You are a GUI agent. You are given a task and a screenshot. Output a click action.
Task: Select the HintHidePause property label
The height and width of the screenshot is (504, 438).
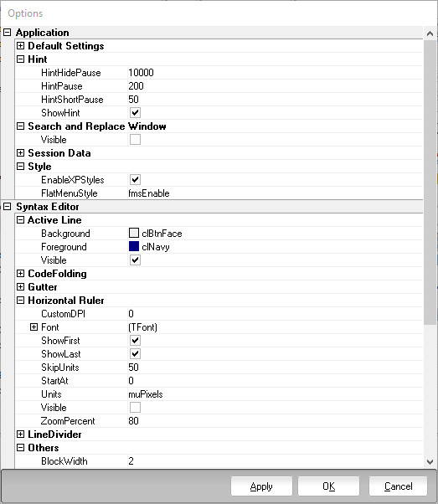click(70, 73)
